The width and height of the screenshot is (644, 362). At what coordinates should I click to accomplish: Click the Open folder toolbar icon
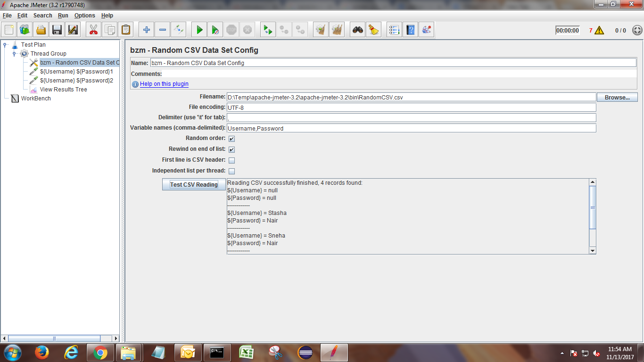tap(41, 30)
